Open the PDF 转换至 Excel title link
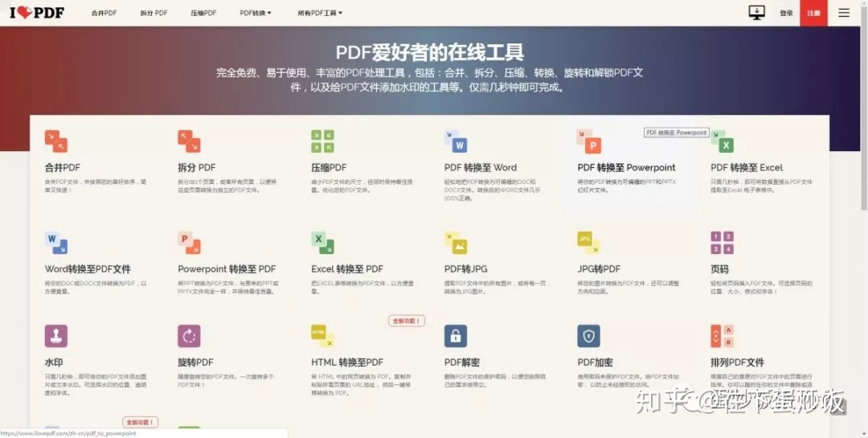This screenshot has height=438, width=868. tap(747, 167)
